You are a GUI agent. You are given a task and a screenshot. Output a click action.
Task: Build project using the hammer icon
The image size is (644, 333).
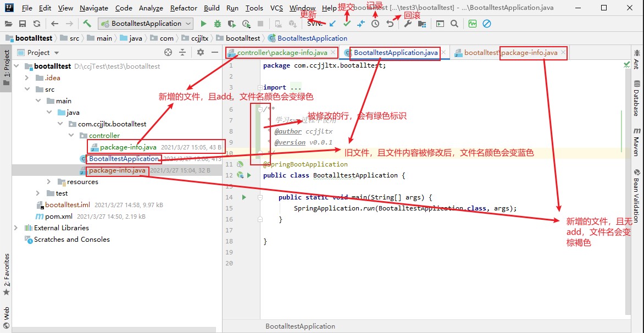(87, 24)
